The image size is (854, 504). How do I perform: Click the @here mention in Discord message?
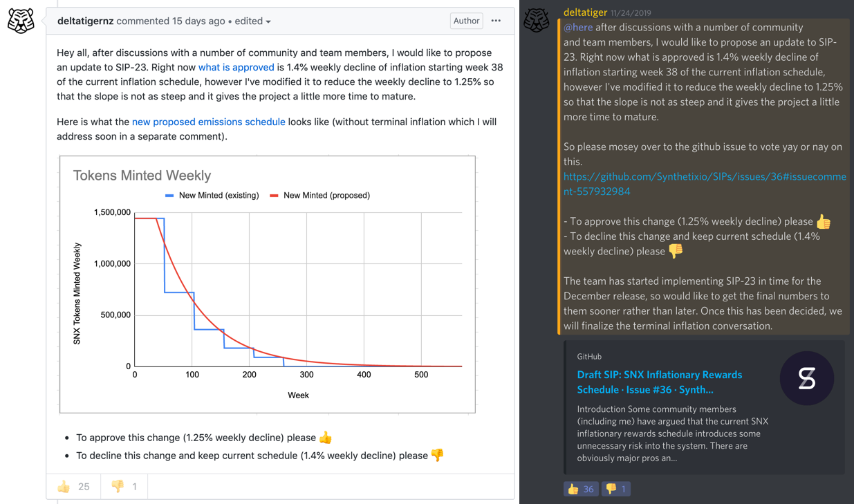[x=578, y=27]
